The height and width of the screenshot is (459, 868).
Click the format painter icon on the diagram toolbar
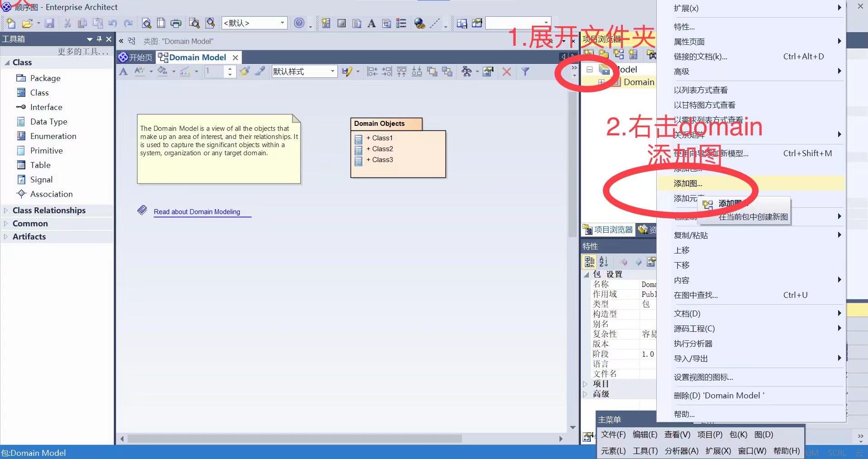245,72
